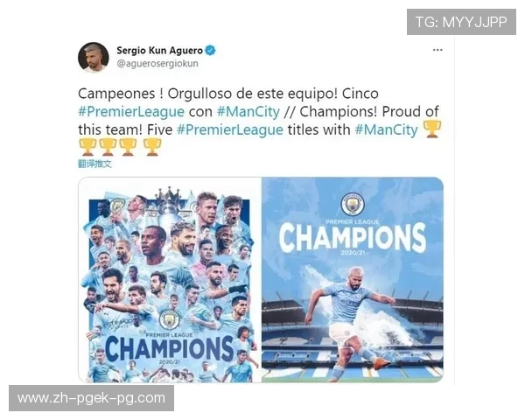This screenshot has width=525, height=420.
Task: Visit the @aguerosergiokun handle link
Action: (x=157, y=64)
